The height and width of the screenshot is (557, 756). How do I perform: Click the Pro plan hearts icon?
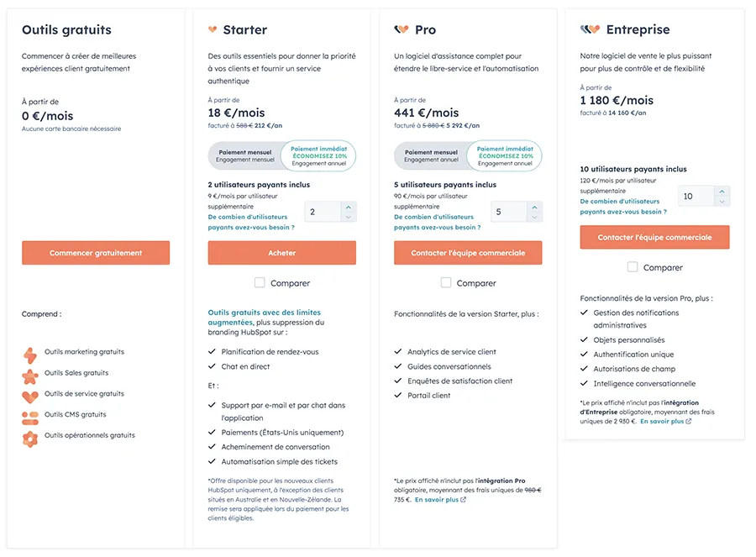coord(401,29)
